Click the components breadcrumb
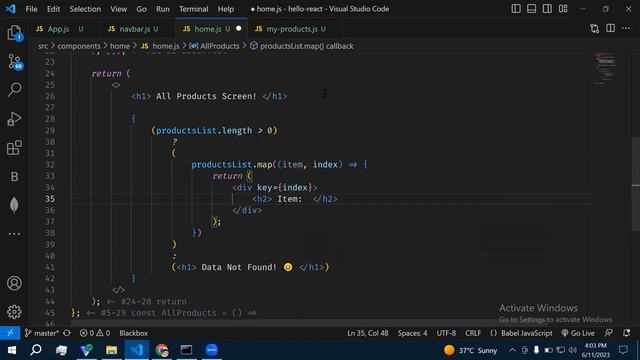The width and height of the screenshot is (640, 360). (79, 46)
